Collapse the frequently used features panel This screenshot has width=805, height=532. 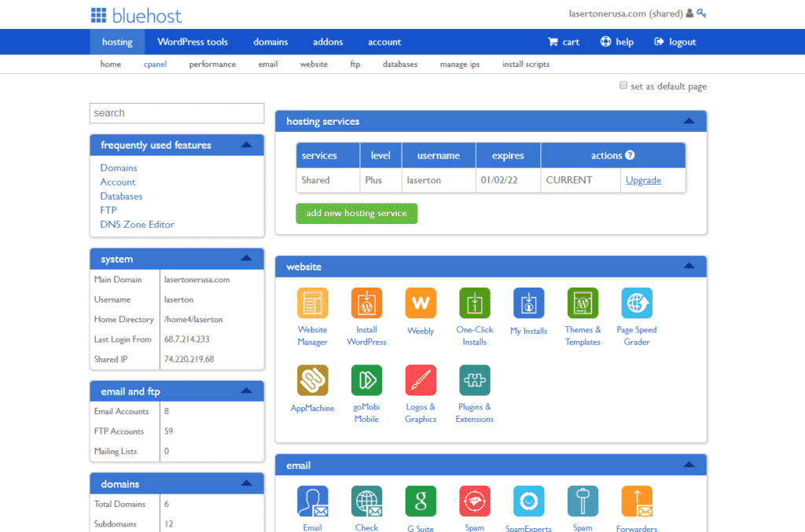(x=246, y=145)
